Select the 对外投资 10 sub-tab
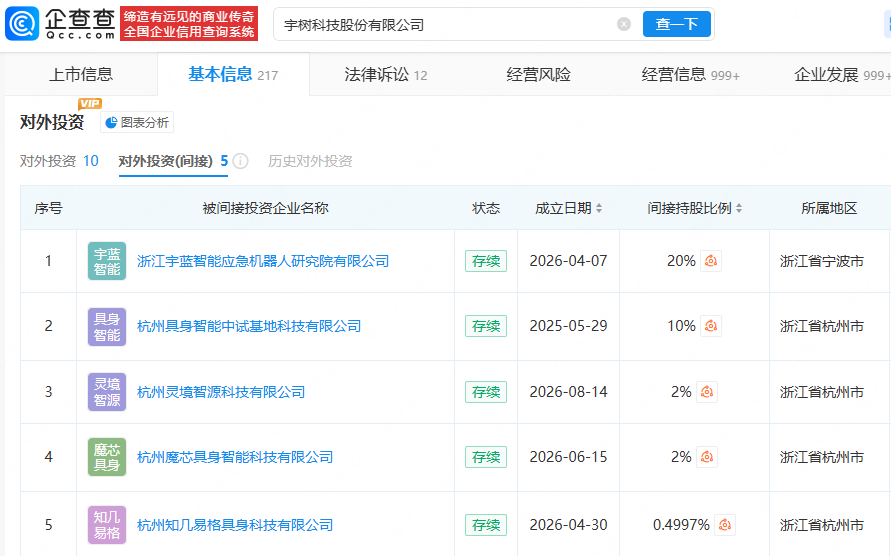The height and width of the screenshot is (556, 891). [59, 161]
